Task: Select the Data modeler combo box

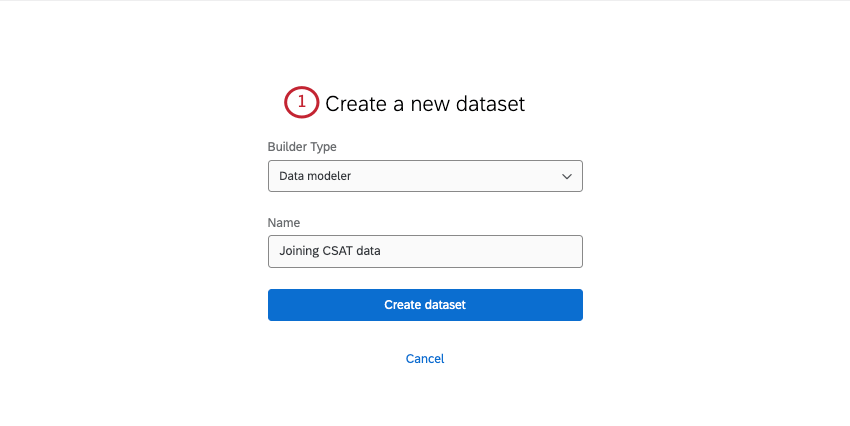Action: click(425, 176)
